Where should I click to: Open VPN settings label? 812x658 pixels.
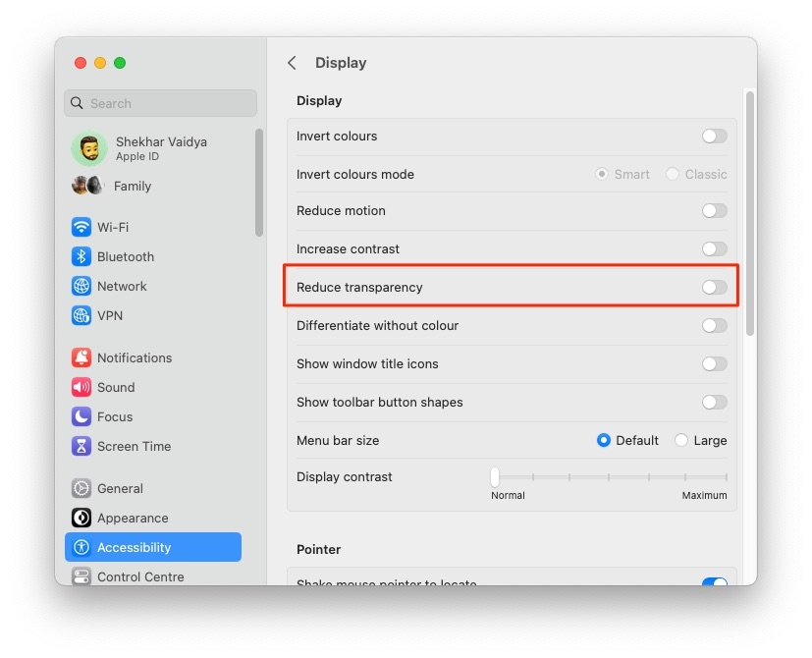click(110, 315)
